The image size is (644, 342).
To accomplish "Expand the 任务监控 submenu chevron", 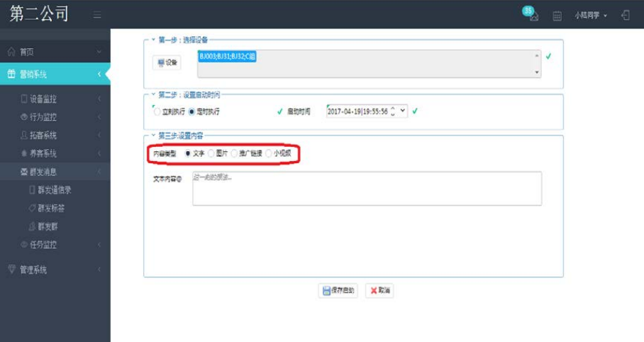I will click(99, 245).
